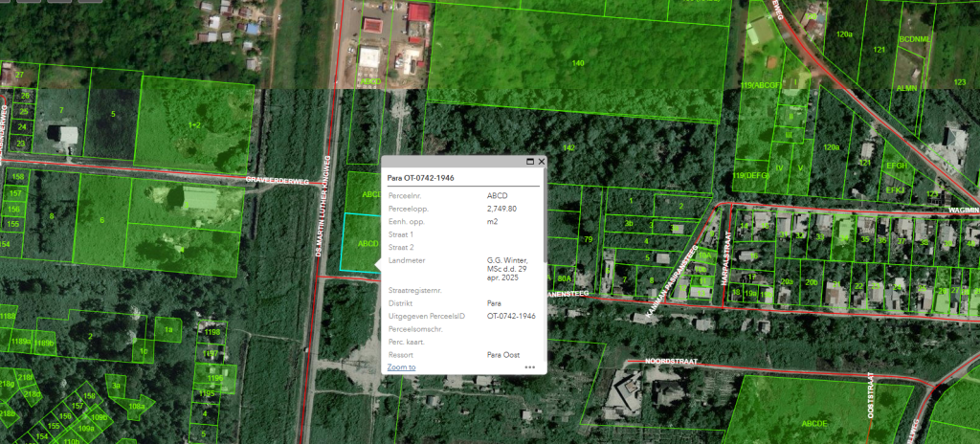Close the Para OT-0742-1946 popup
Screen dimensions: 980x444
tap(541, 162)
